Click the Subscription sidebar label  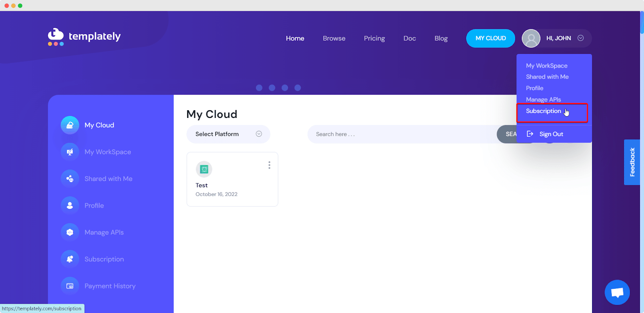click(x=104, y=259)
